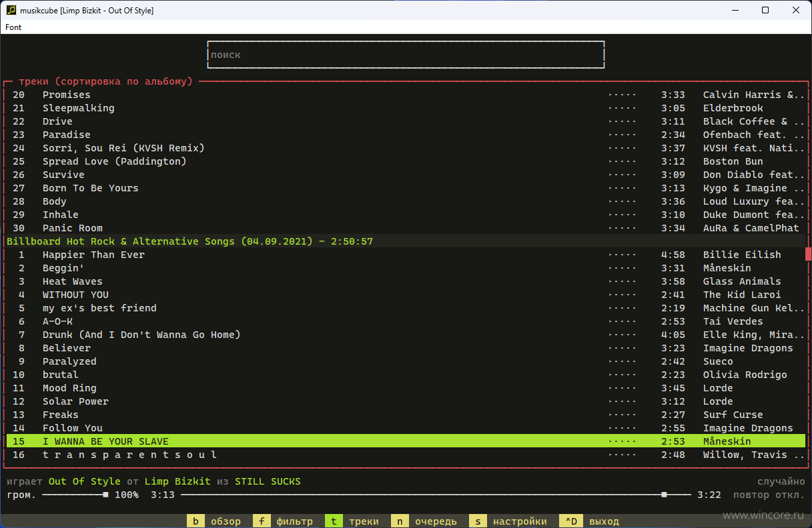
Task: Click artist Glass Animals
Action: [742, 281]
